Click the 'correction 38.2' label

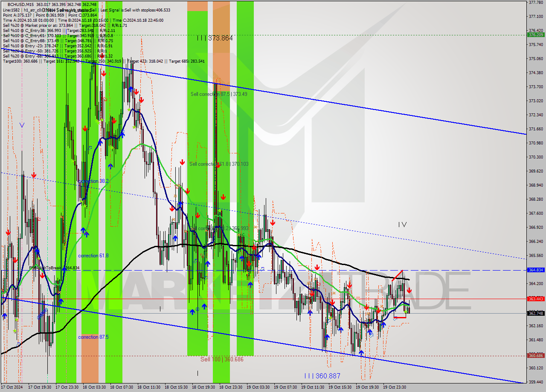pos(93,181)
